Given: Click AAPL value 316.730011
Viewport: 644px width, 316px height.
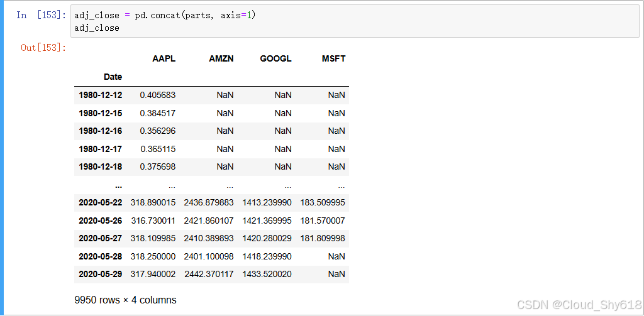Looking at the screenshot, I should (153, 221).
